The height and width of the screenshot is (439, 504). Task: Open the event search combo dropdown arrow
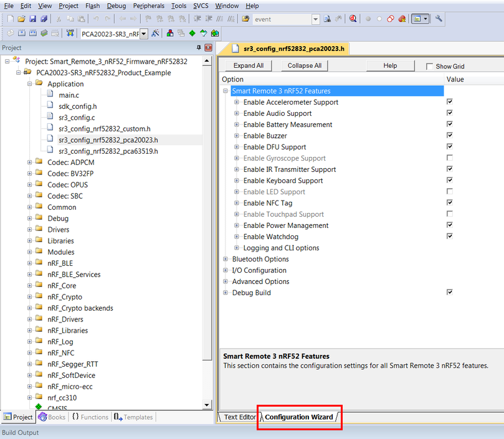click(x=316, y=19)
